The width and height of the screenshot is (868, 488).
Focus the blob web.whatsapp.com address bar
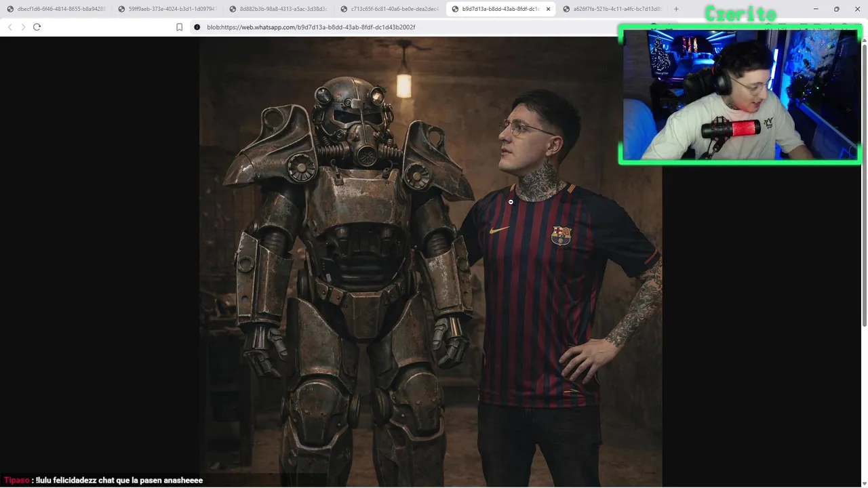407,27
